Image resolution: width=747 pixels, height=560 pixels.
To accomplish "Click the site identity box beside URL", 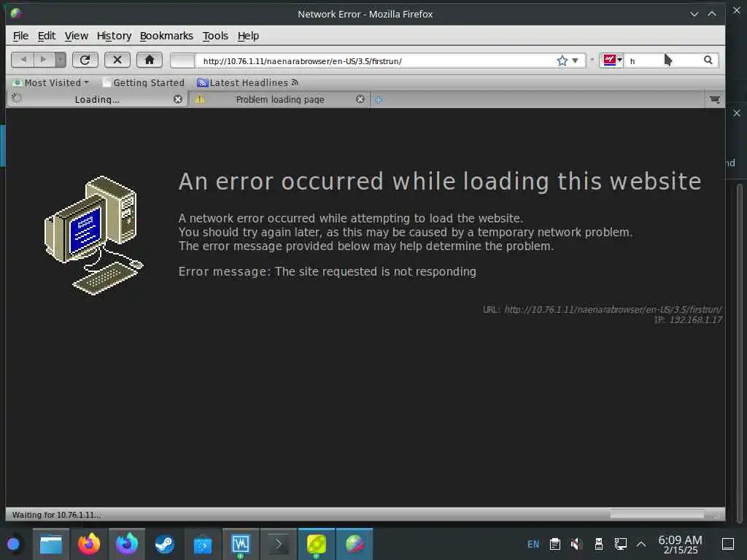I will coord(182,61).
